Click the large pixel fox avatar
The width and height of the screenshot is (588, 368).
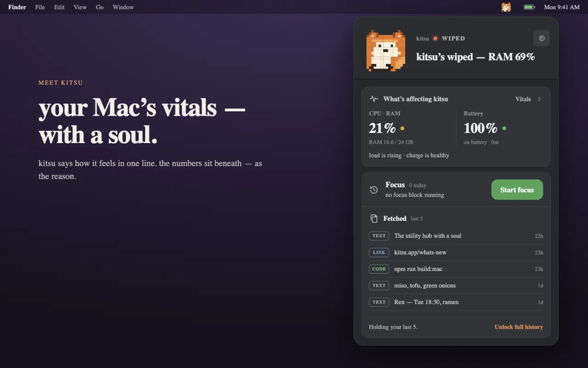pyautogui.click(x=386, y=51)
